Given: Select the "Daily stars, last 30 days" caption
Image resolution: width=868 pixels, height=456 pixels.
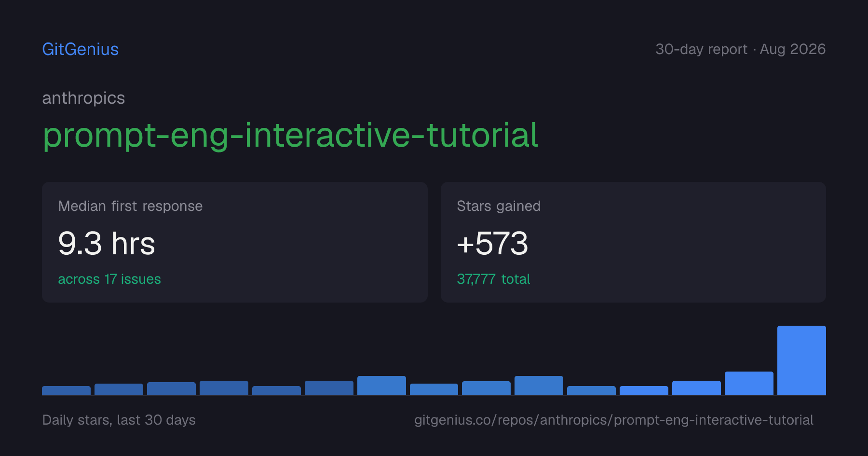Looking at the screenshot, I should pyautogui.click(x=119, y=420).
